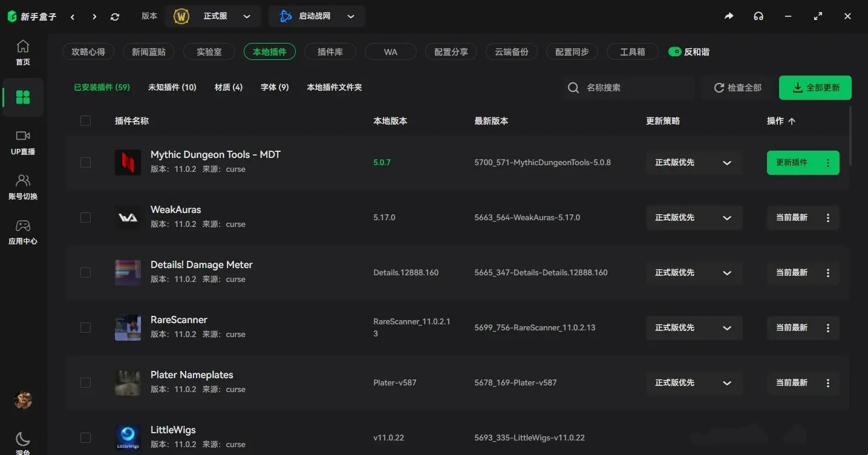Image resolution: width=868 pixels, height=455 pixels.
Task: Click the share arrow icon
Action: 729,16
